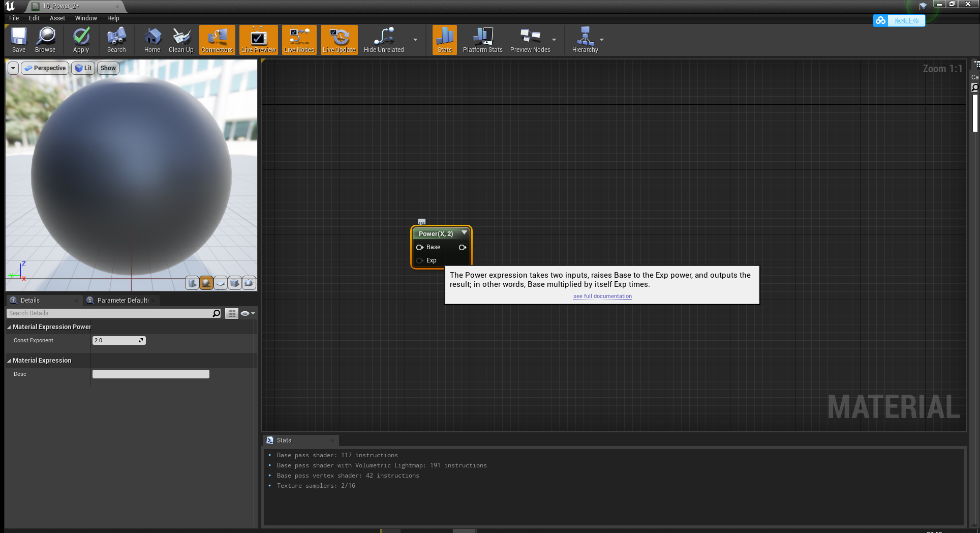Open the Window menu
This screenshot has height=533, width=980.
[85, 18]
